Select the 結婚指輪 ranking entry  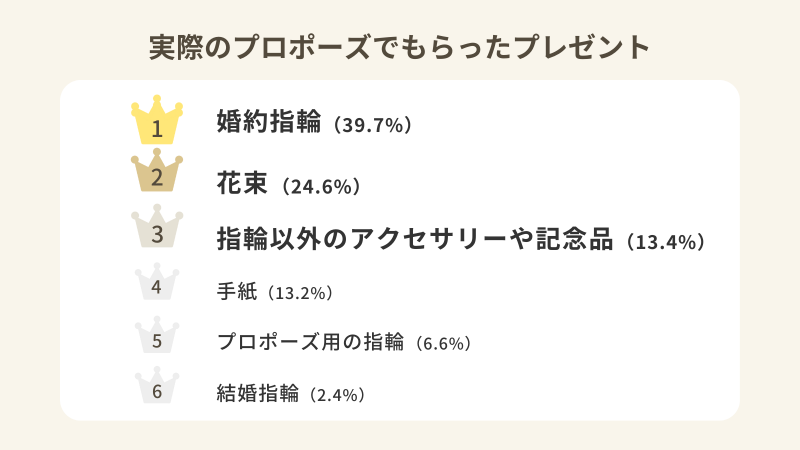click(258, 393)
